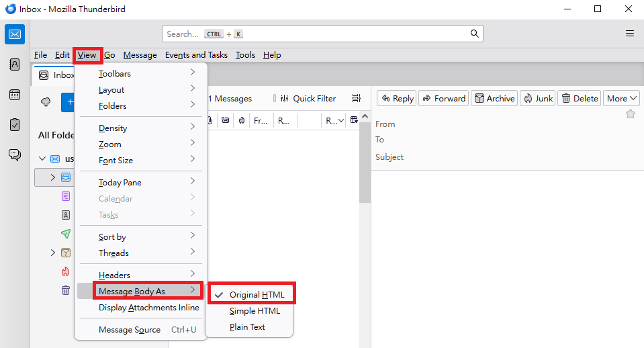This screenshot has height=348, width=644.
Task: Collapse the mail account tree
Action: coord(42,159)
